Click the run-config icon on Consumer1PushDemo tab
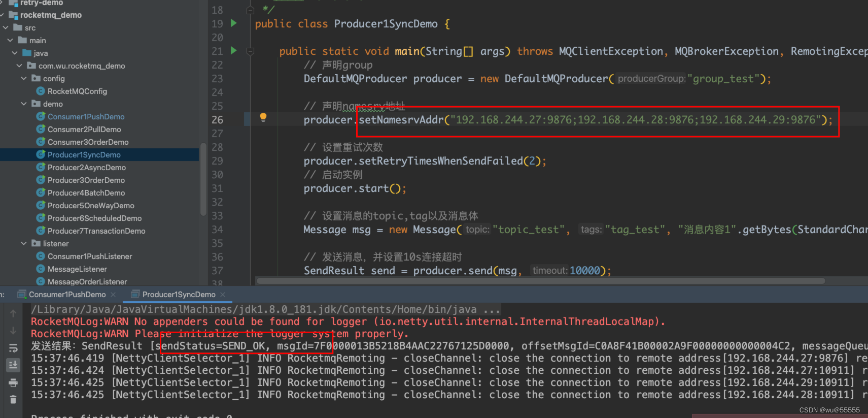Viewport: 868px width, 418px height. 22,295
